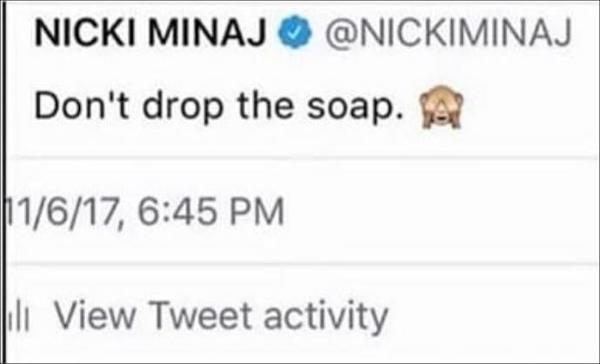Click the "6:45 PM" time text
Screen dimensions: 600x364
pos(210,211)
